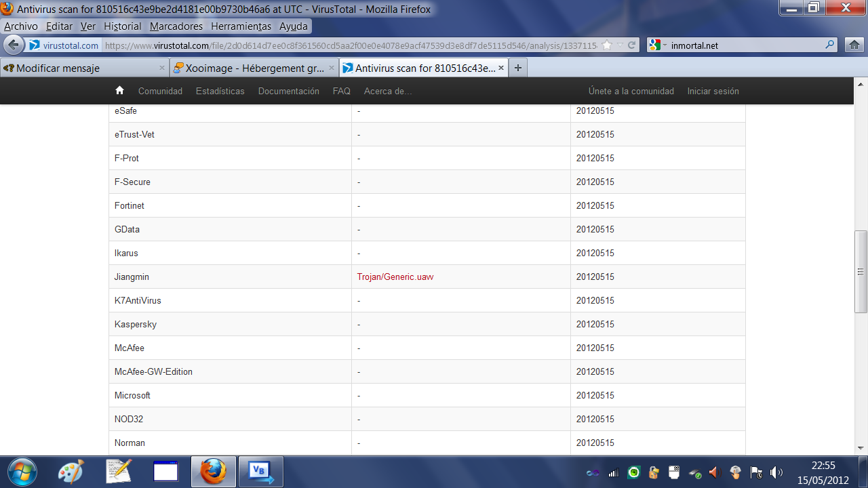Click the page vertical scrollbar thumb

[x=861, y=272]
